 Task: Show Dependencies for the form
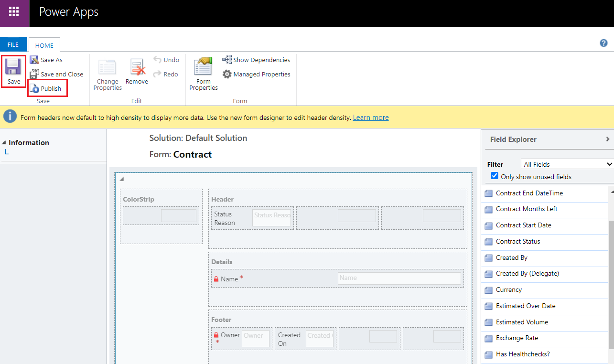tap(256, 60)
